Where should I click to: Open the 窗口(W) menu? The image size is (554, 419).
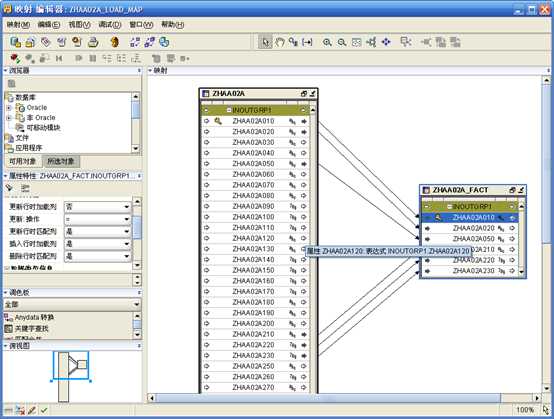pyautogui.click(x=141, y=25)
